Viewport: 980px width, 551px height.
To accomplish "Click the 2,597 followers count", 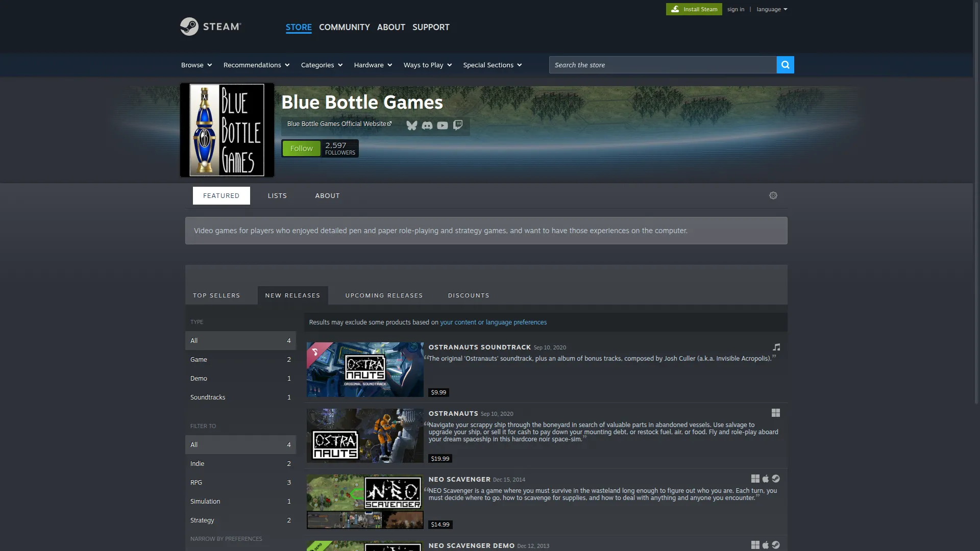I will 340,148.
